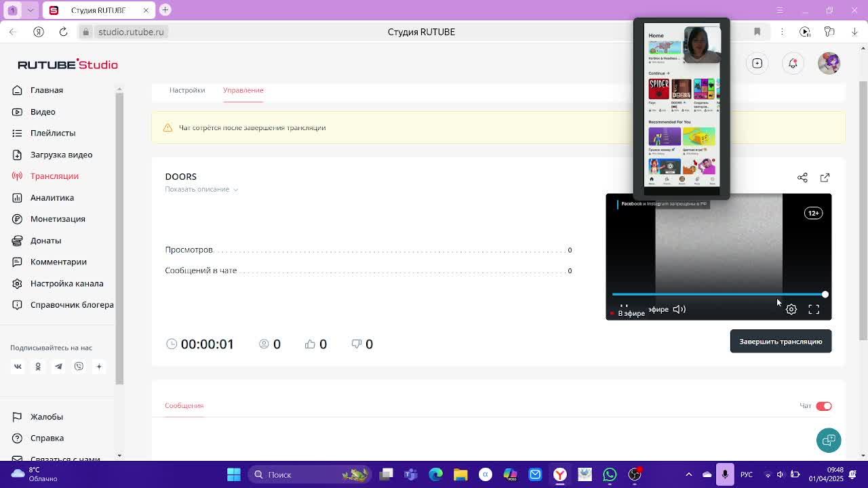The image size is (868, 488).
Task: Go to Донаты in the sidebar
Action: pyautogui.click(x=45, y=241)
